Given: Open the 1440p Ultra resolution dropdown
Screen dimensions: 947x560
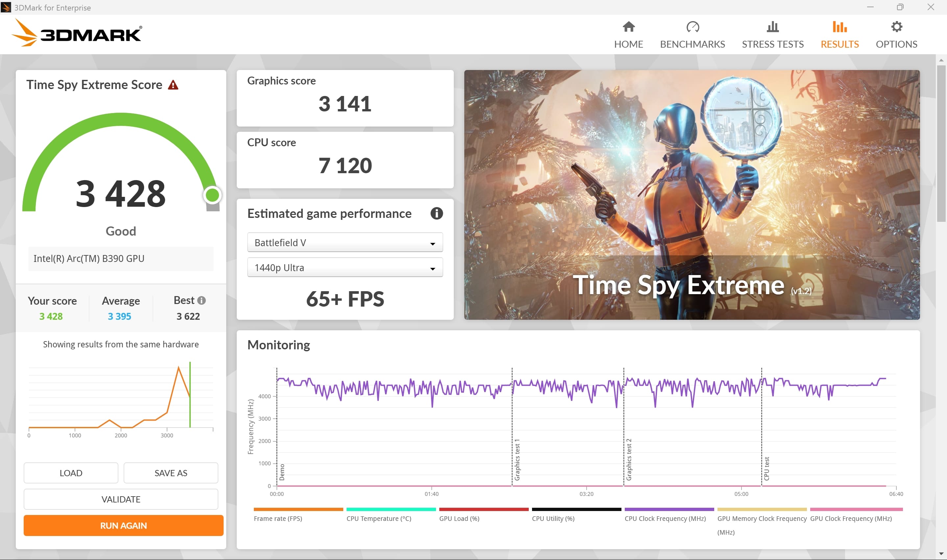Looking at the screenshot, I should coord(345,268).
